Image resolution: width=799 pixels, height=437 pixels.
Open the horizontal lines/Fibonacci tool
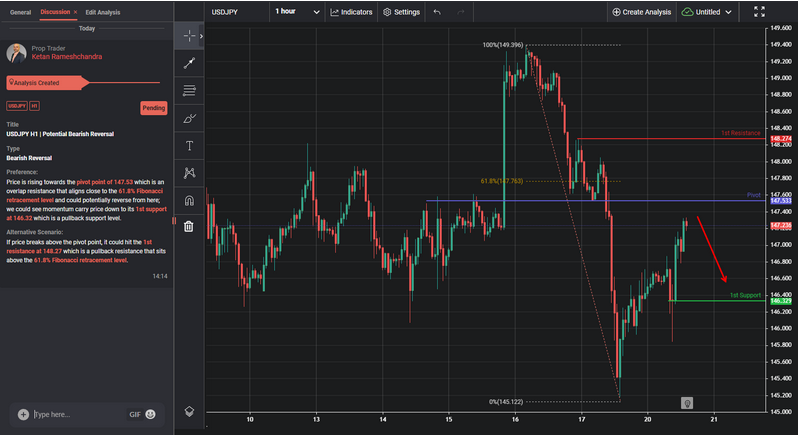(189, 91)
